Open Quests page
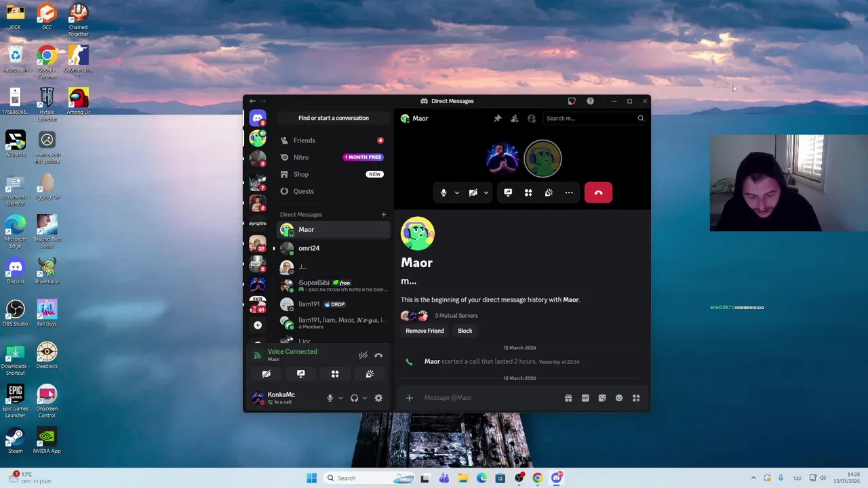 pos(333,191)
